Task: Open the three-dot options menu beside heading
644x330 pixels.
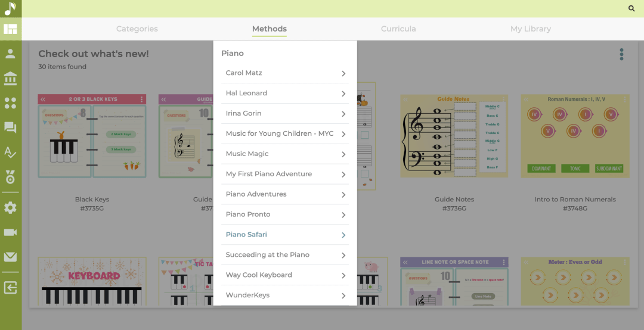Action: [x=621, y=54]
